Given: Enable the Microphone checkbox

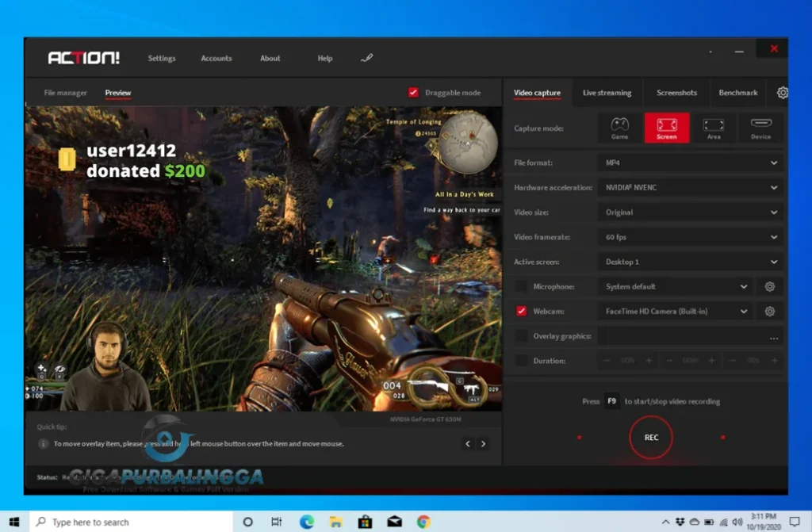Looking at the screenshot, I should pyautogui.click(x=521, y=287).
